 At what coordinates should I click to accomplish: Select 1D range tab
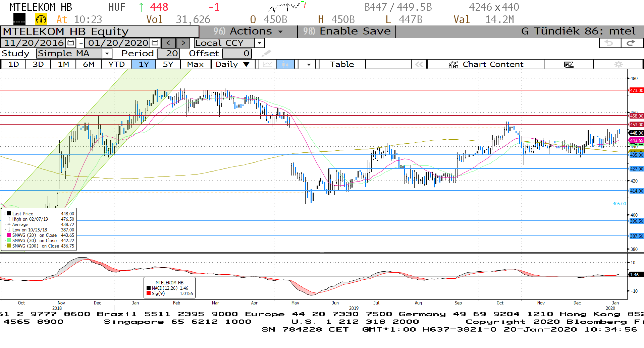point(13,64)
